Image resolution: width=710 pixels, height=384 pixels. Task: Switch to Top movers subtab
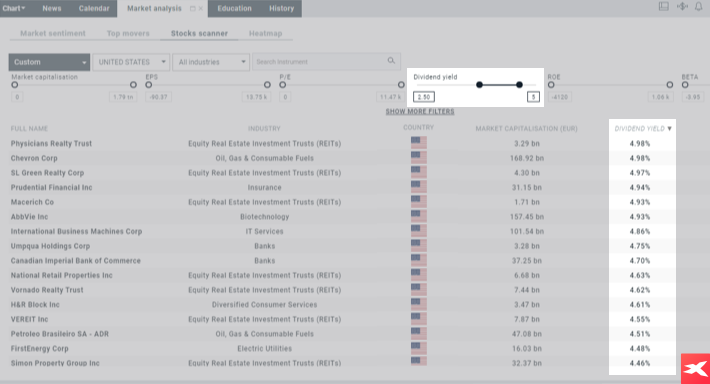click(128, 34)
